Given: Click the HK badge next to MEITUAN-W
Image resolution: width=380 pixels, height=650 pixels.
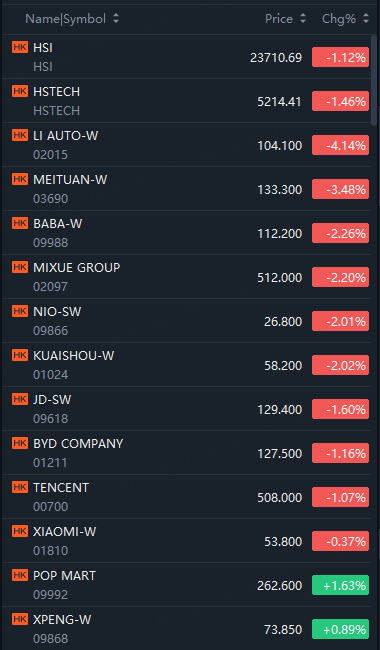Looking at the screenshot, I should 20,179.
